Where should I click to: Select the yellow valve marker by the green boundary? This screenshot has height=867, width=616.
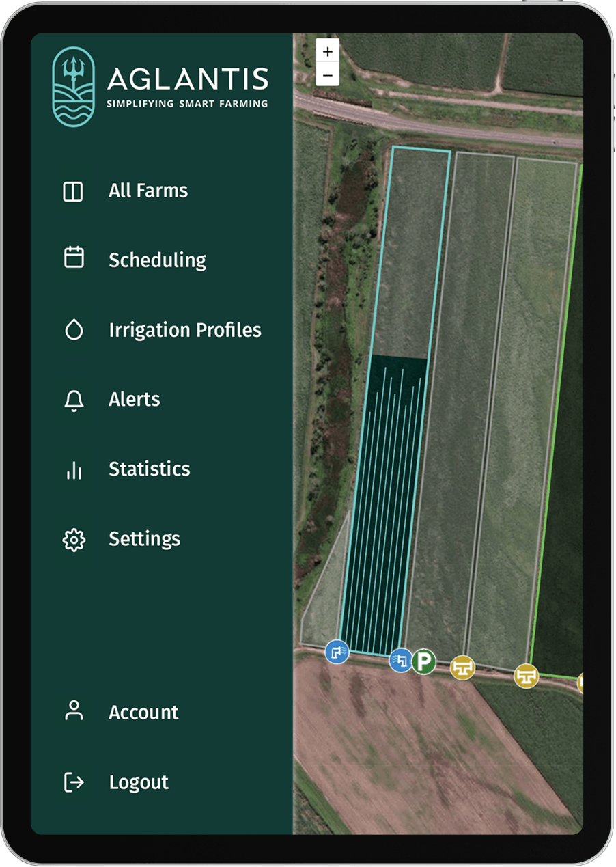coord(526,676)
